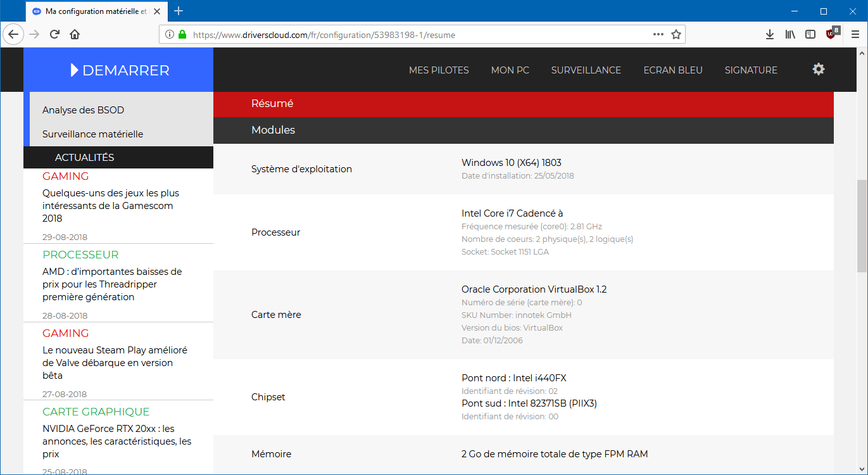The image size is (868, 475).
Task: Click the Socket 1151 LGA detail
Action: point(505,252)
